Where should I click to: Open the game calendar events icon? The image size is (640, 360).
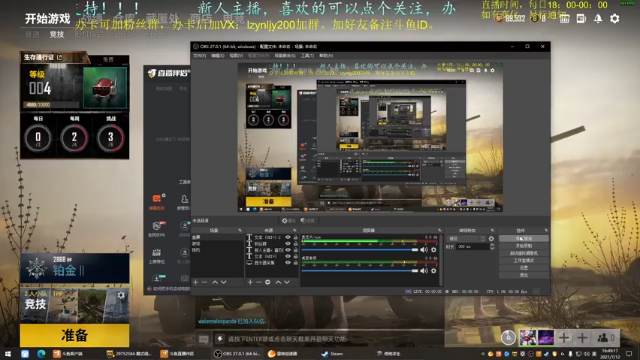[x=564, y=18]
